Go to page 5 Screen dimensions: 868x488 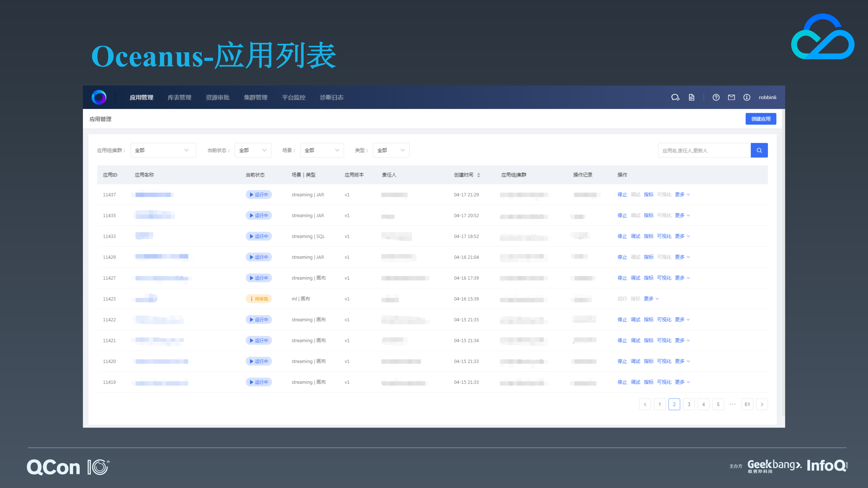(x=718, y=405)
